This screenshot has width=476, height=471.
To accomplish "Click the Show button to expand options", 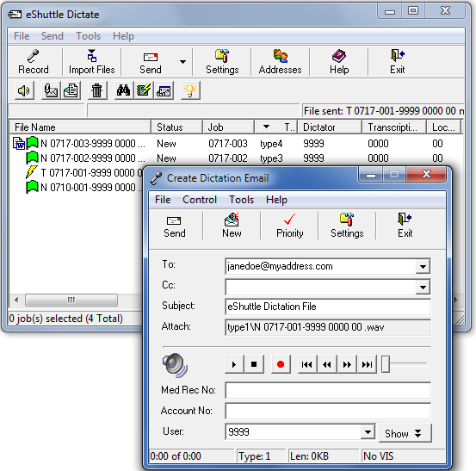I will click(x=405, y=433).
